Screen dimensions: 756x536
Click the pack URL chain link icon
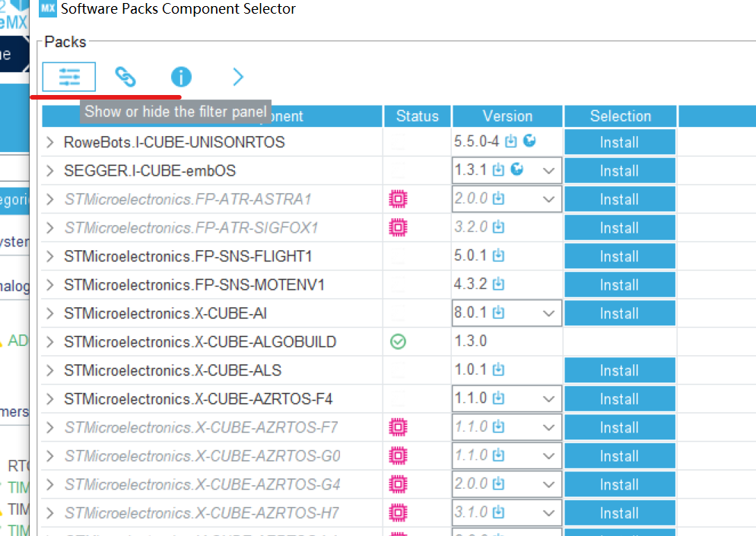[x=125, y=77]
